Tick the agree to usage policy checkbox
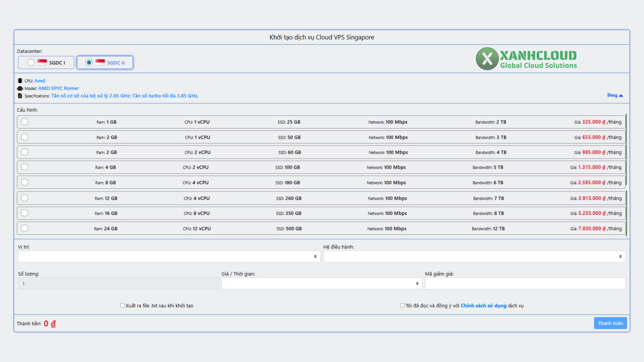This screenshot has width=644, height=362. click(402, 305)
